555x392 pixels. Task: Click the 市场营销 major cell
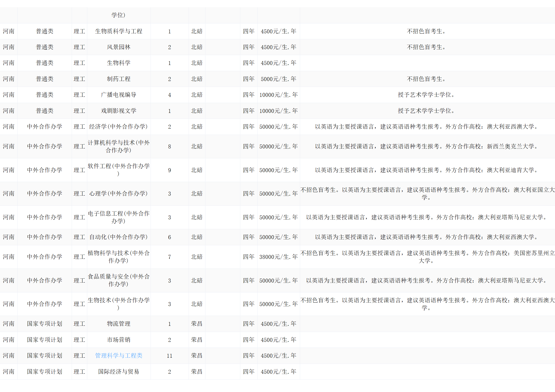click(119, 340)
